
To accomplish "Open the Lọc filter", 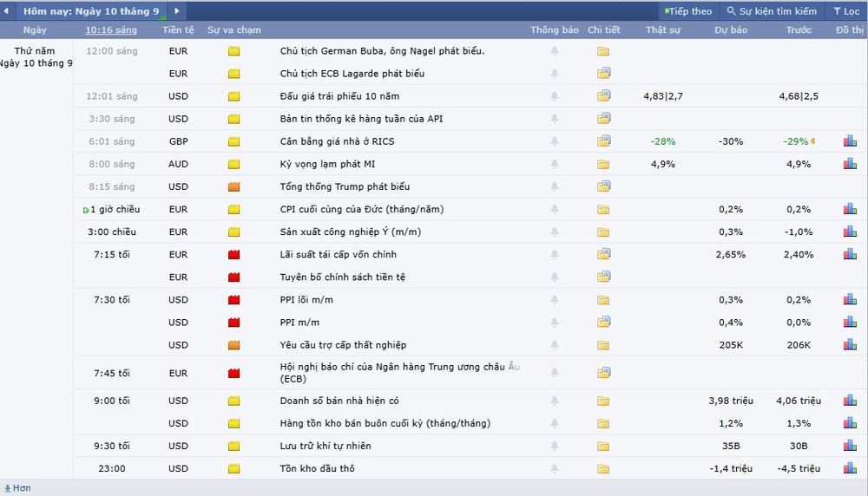I will click(x=847, y=11).
